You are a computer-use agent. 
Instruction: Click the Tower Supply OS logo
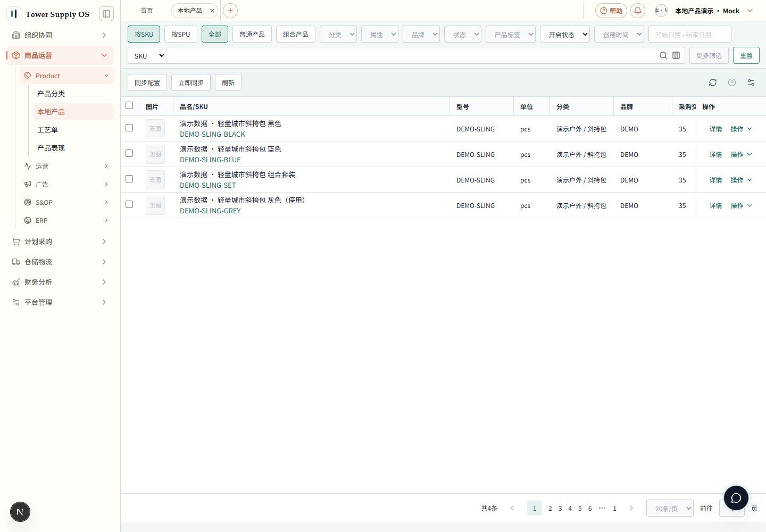pos(14,14)
